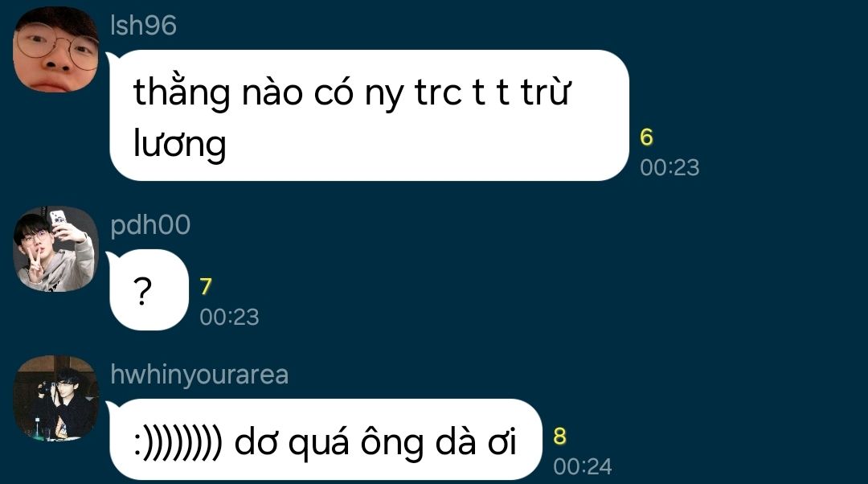Viewport: 868px width, 484px height.
Task: Click the 00:23 timestamp next to the '?' message
Action: 229,317
